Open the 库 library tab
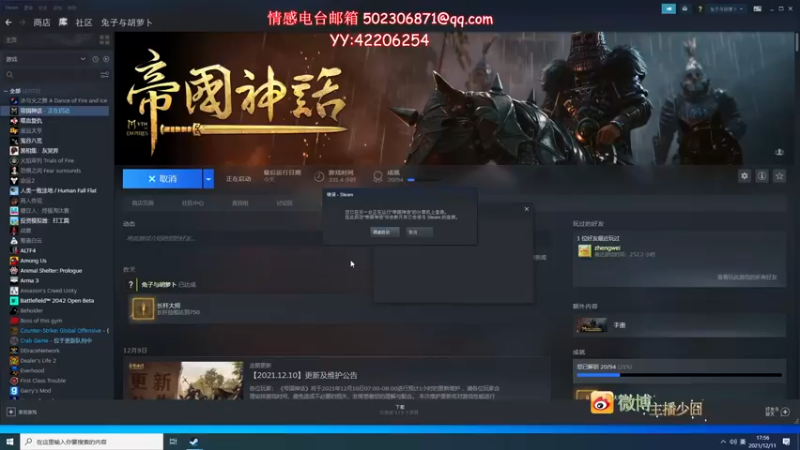This screenshot has height=450, width=800. (x=63, y=22)
